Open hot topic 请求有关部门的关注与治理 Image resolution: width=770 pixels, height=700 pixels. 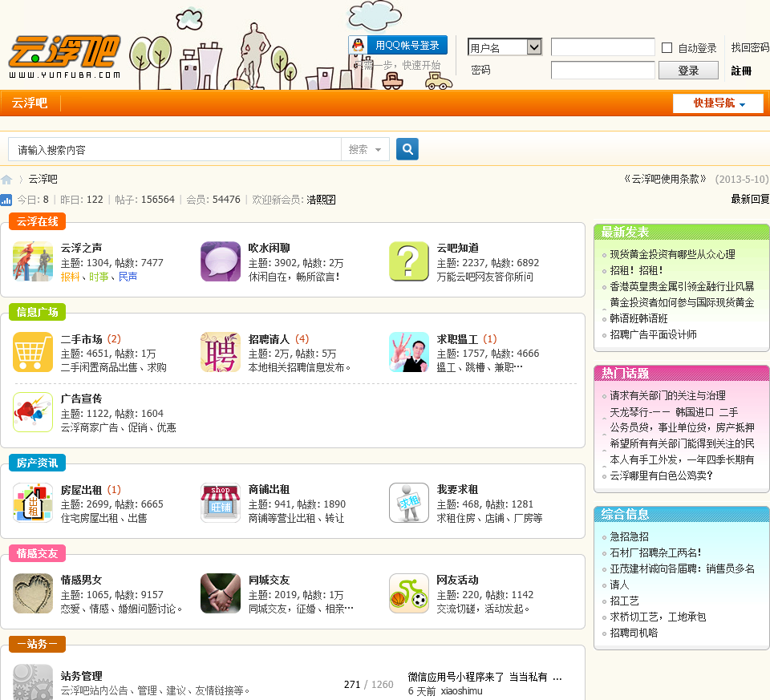[x=667, y=395]
